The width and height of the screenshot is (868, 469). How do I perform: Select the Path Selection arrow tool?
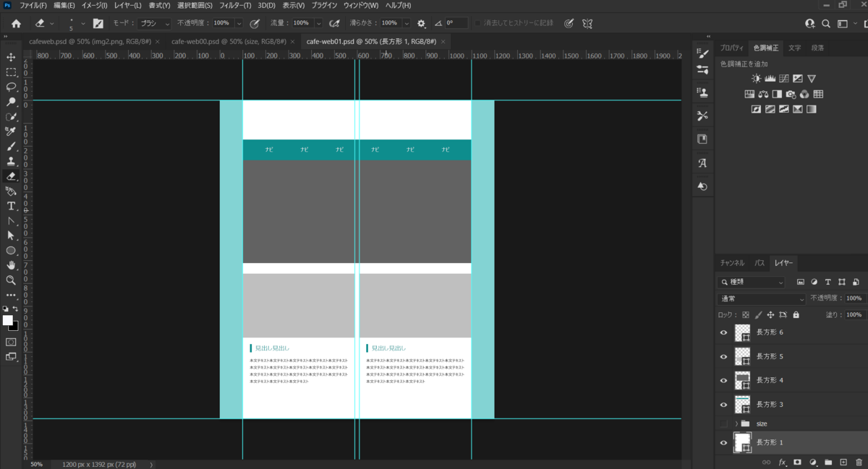tap(11, 236)
